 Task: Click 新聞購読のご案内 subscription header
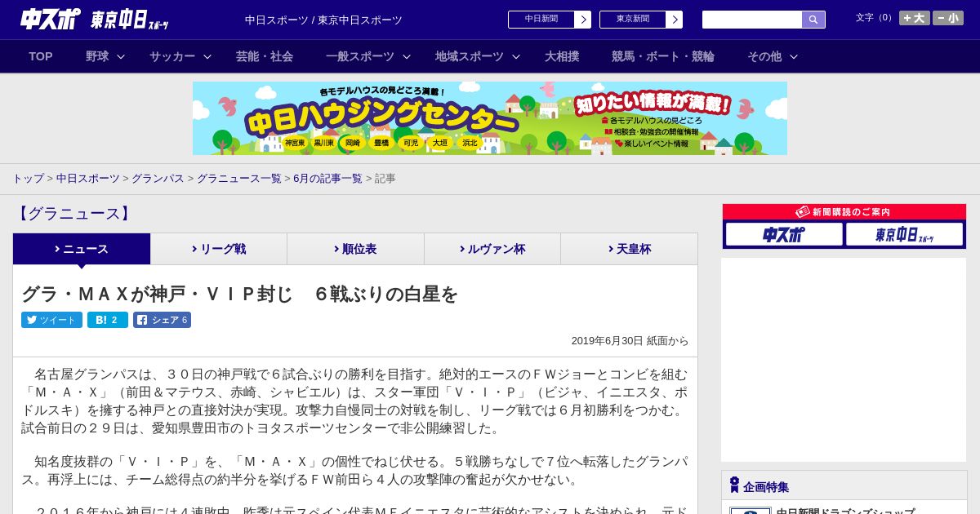coord(844,212)
